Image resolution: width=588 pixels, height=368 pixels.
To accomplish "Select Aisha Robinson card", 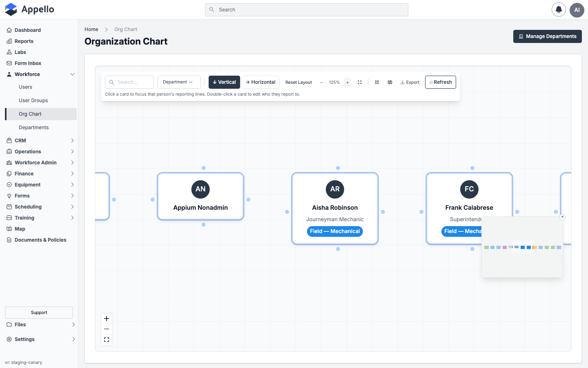I will tap(335, 209).
